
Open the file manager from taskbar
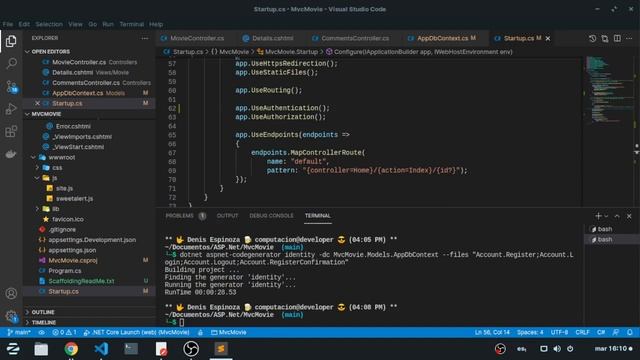(x=41, y=349)
